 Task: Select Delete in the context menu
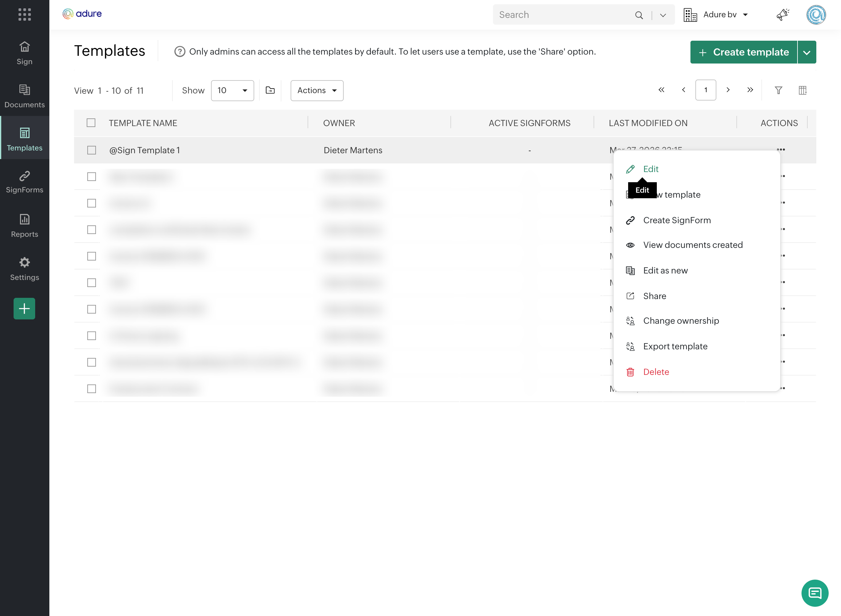coord(656,372)
